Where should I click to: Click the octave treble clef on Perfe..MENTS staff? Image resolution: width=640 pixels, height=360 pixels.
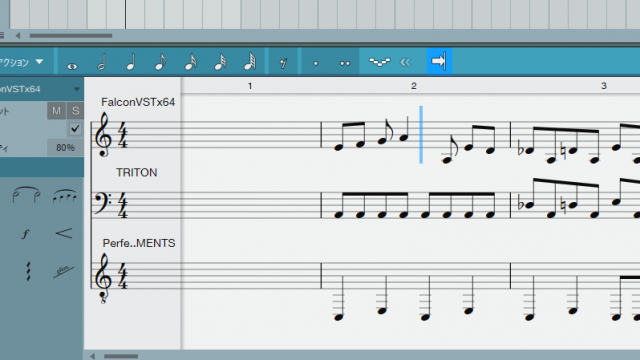[103, 278]
